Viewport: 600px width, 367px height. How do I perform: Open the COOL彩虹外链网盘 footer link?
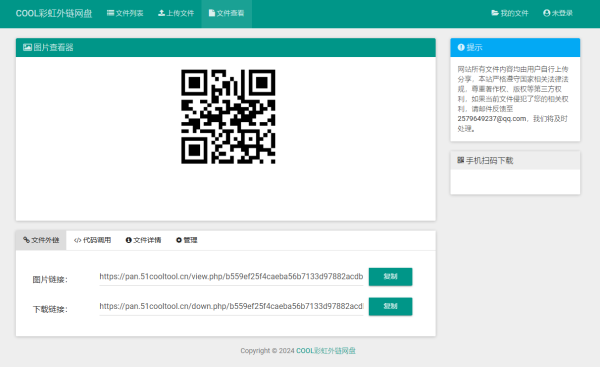(x=326, y=351)
